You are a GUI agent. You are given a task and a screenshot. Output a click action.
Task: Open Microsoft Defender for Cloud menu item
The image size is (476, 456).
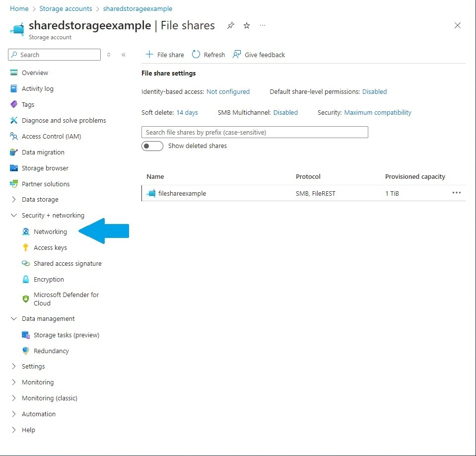(66, 299)
